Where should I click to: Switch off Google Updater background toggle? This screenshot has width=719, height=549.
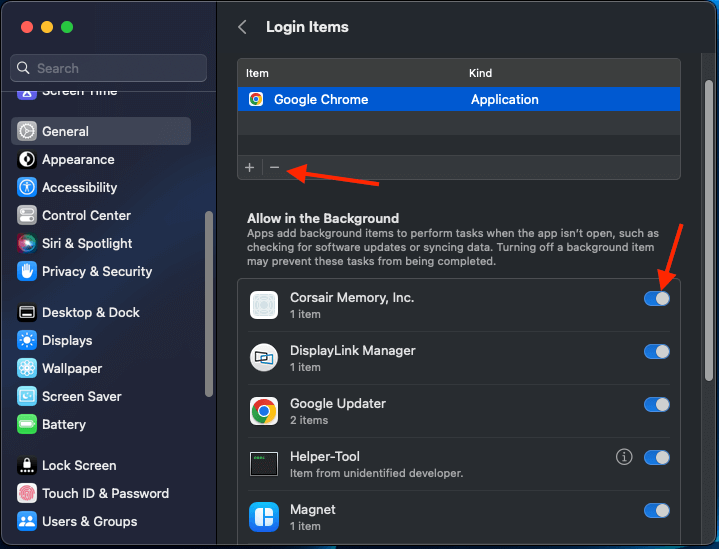click(657, 405)
